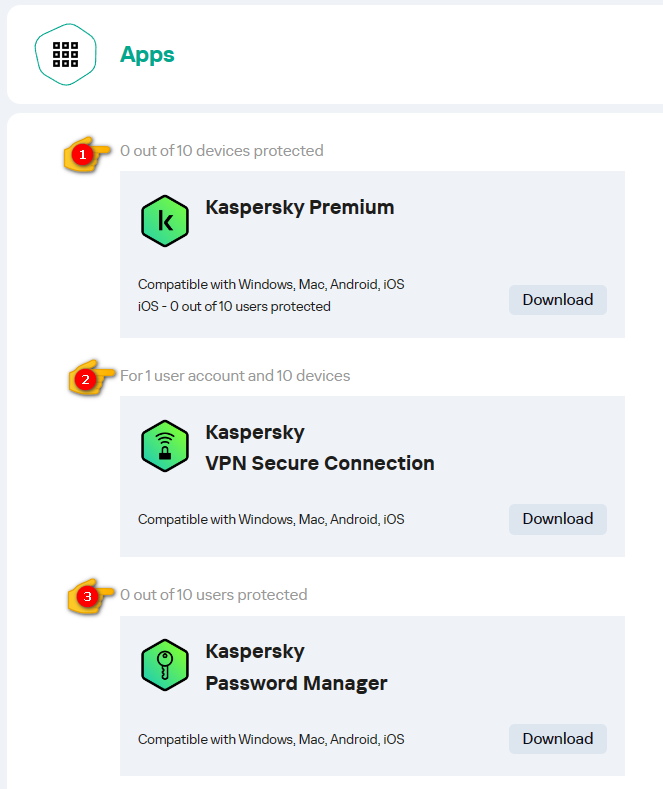Click the VPN Secure Connection lock icon

pos(165,446)
